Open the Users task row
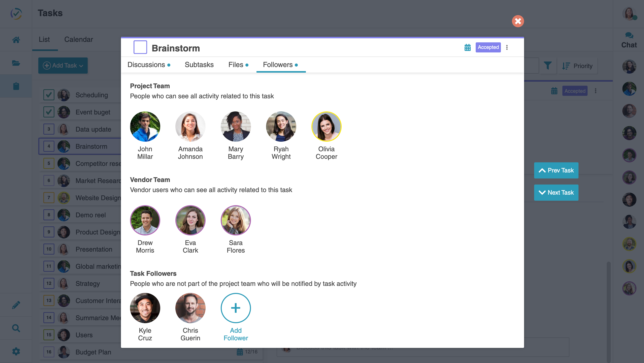 click(81, 335)
